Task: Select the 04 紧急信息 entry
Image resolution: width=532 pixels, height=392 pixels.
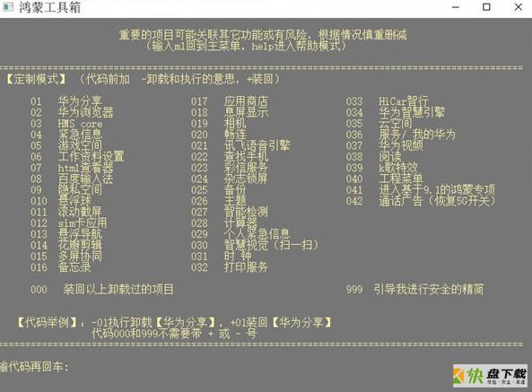Action: pyautogui.click(x=66, y=135)
